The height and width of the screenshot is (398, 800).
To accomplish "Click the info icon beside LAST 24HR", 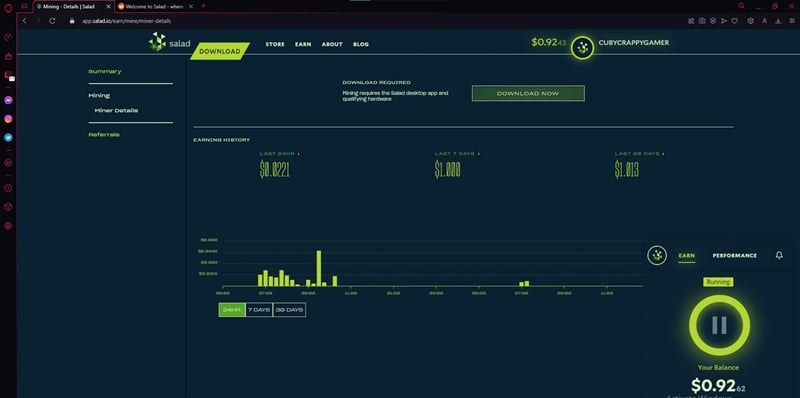I will tap(299, 154).
